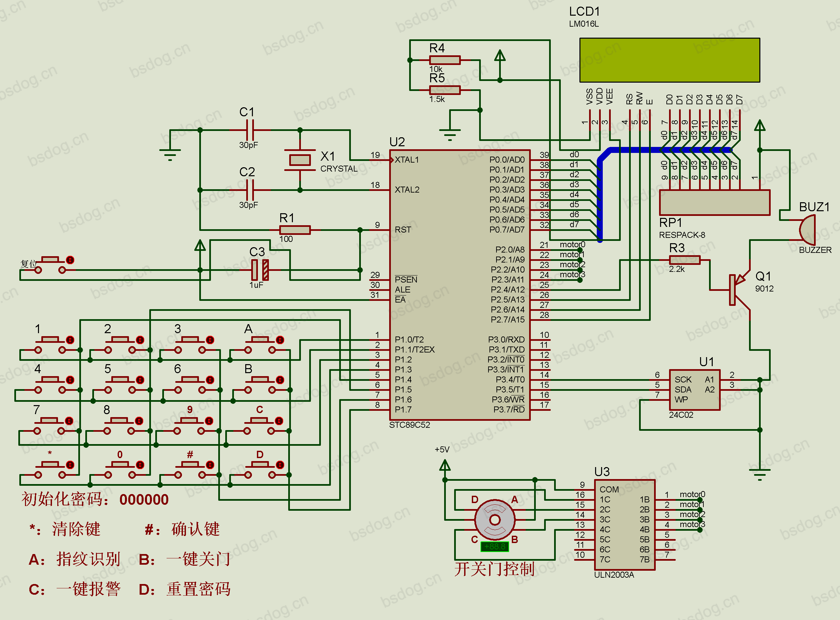Viewport: 840px width, 620px height.
Task: Select the U3 ULN2003A driver chip body
Action: [625, 525]
